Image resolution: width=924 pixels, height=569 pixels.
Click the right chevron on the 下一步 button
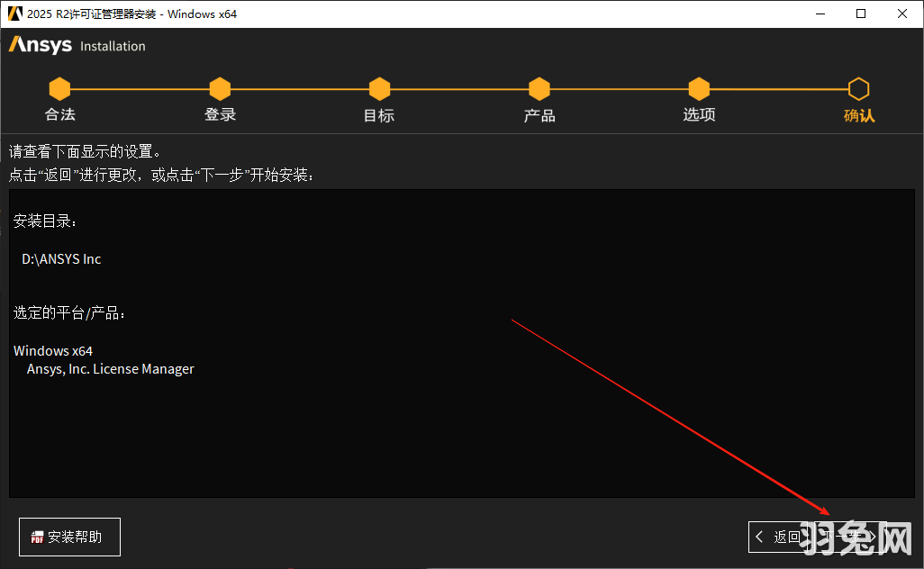click(x=872, y=537)
